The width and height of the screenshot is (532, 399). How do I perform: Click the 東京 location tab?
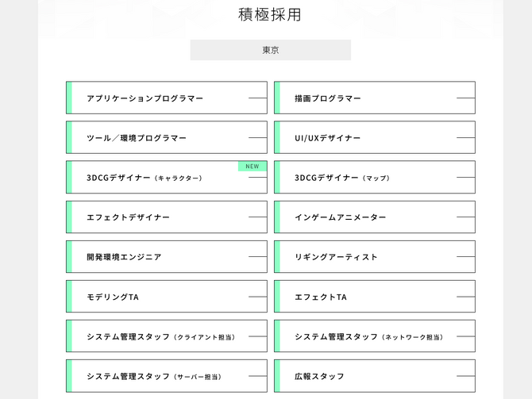click(271, 50)
